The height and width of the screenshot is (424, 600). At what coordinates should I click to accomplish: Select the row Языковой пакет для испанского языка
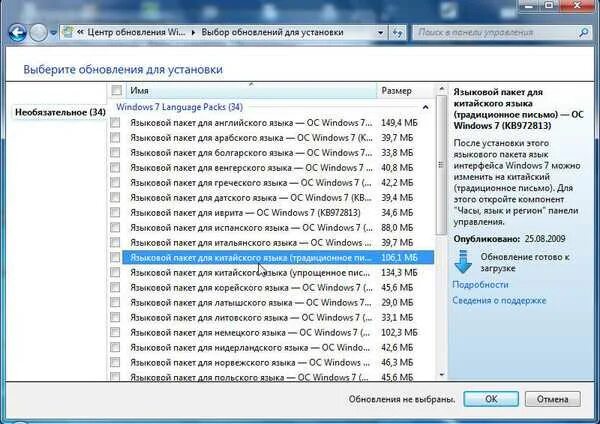[x=278, y=228]
